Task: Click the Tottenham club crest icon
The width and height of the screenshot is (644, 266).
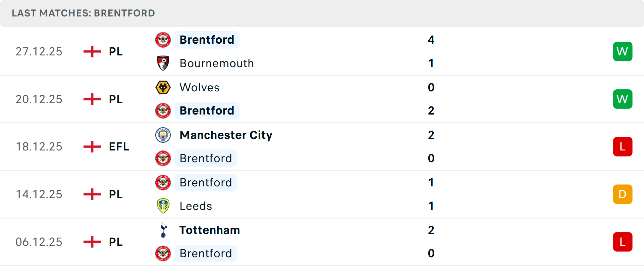Action: (163, 230)
